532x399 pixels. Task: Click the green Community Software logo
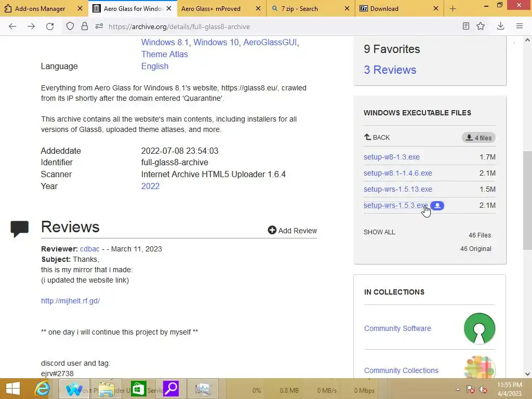(x=480, y=328)
